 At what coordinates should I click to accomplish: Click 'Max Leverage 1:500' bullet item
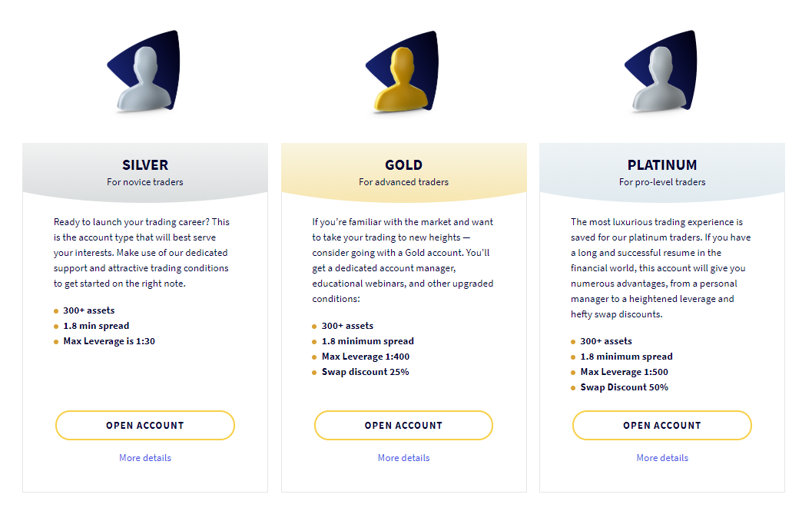(624, 372)
